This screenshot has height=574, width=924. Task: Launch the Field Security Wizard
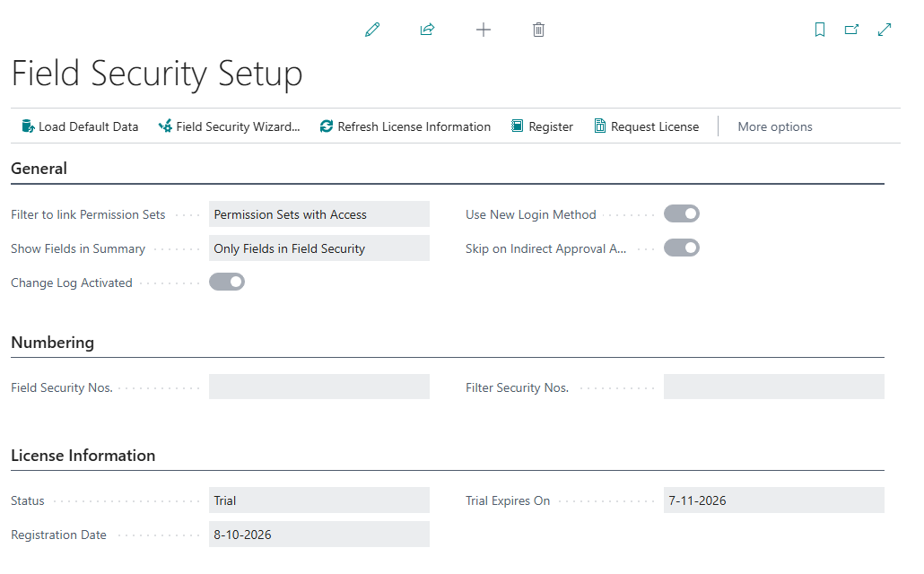(230, 126)
